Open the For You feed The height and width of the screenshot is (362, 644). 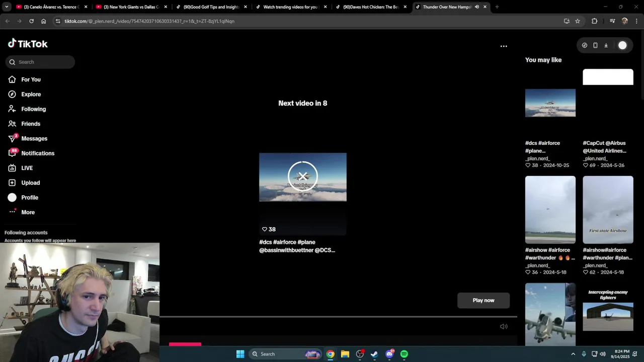31,79
